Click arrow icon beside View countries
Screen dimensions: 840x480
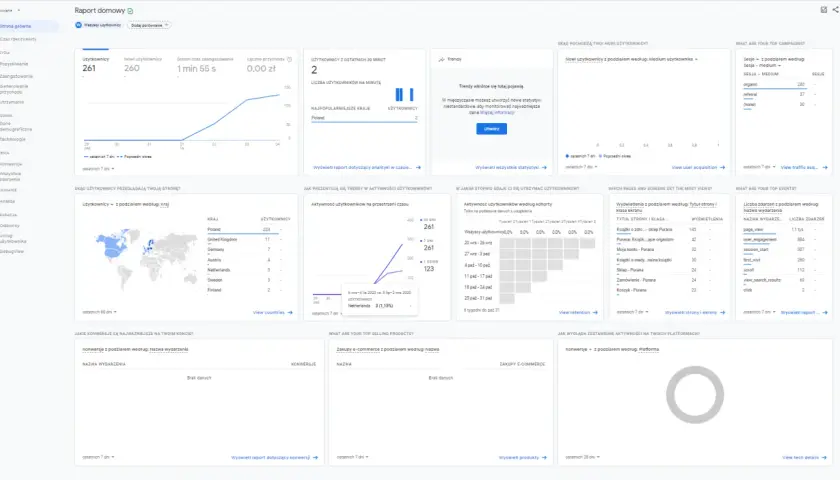point(290,312)
